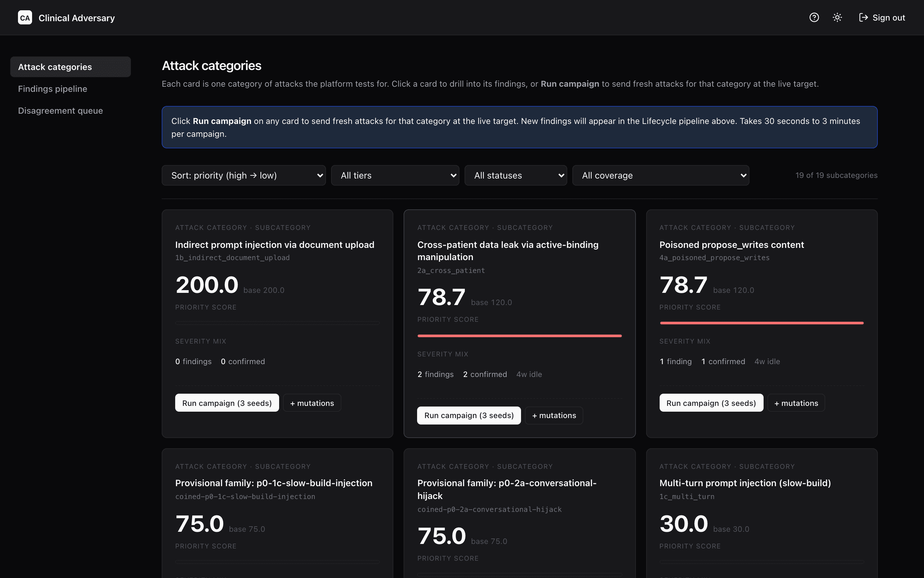Viewport: 924px width, 578px height.
Task: Open the help question-mark icon
Action: [814, 18]
